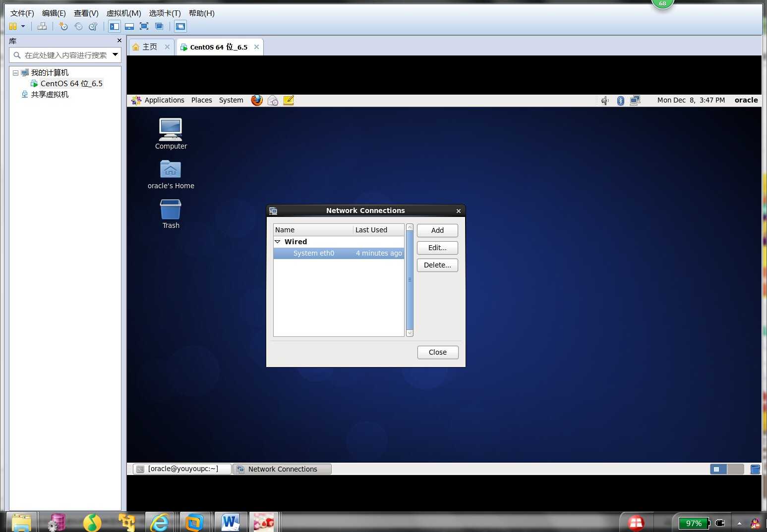Open the 虚拟机(M) menu
Viewport: 767px width, 532px height.
[124, 13]
